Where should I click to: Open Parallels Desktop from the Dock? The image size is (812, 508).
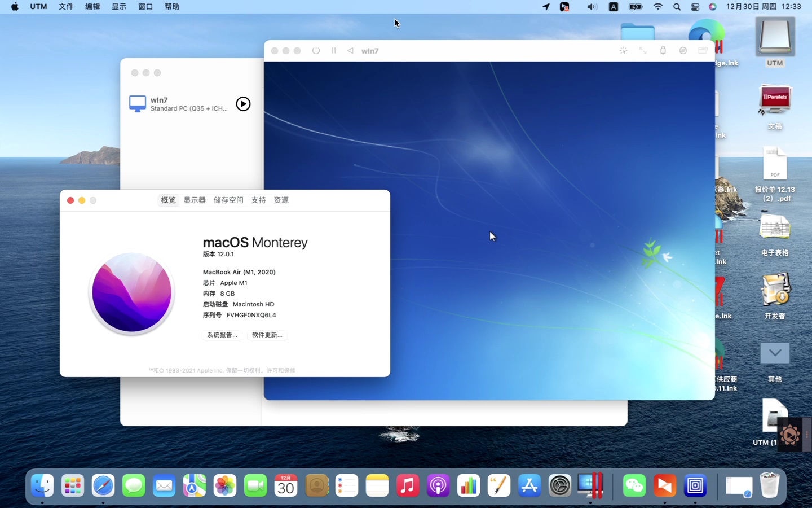coord(590,485)
